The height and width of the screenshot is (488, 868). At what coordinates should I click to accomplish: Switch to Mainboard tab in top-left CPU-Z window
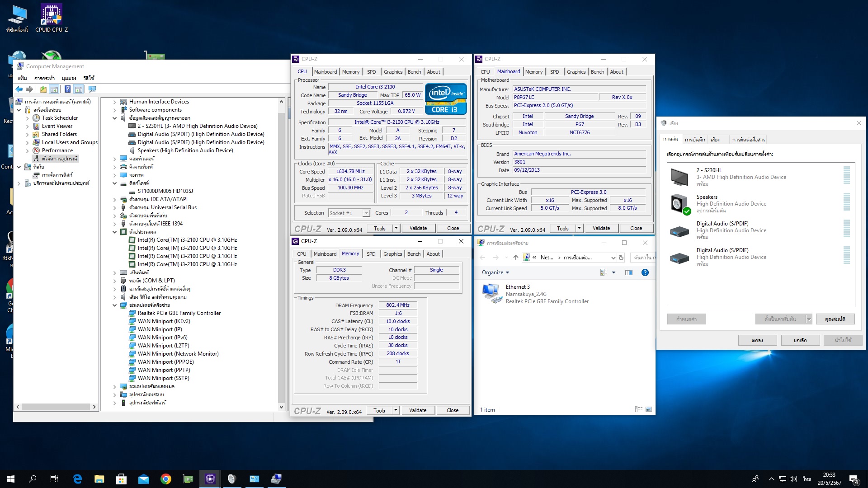click(x=325, y=72)
